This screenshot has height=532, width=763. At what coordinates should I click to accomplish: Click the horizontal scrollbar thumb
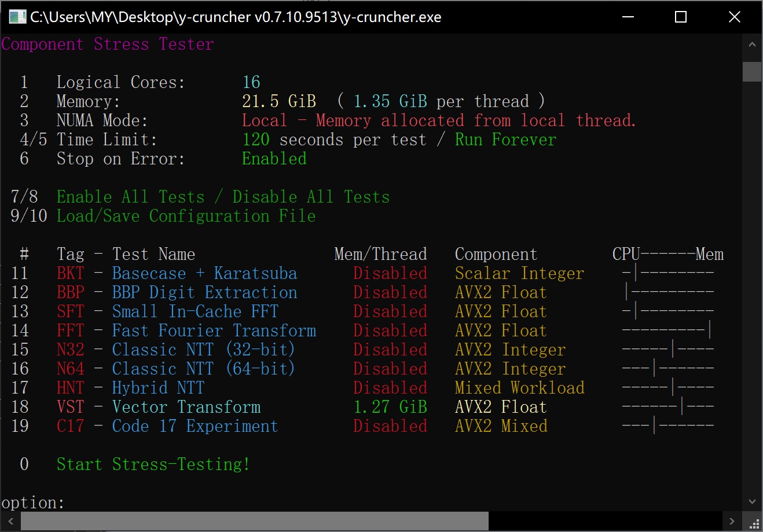(x=255, y=521)
